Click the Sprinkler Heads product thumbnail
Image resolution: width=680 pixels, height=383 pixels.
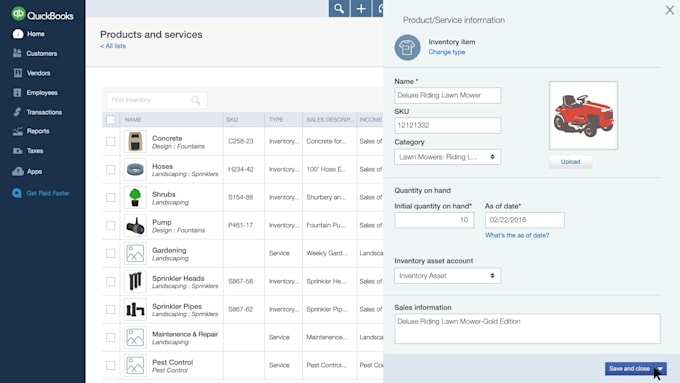[135, 282]
